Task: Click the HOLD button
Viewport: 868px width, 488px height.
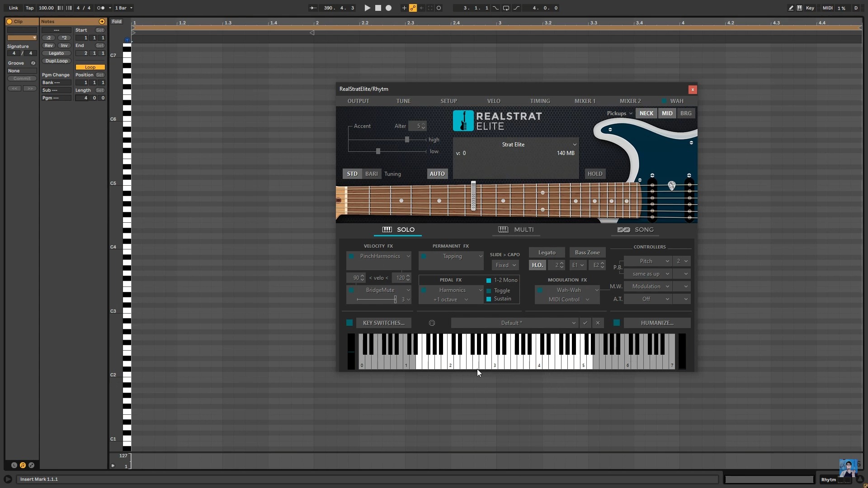Action: (x=594, y=174)
